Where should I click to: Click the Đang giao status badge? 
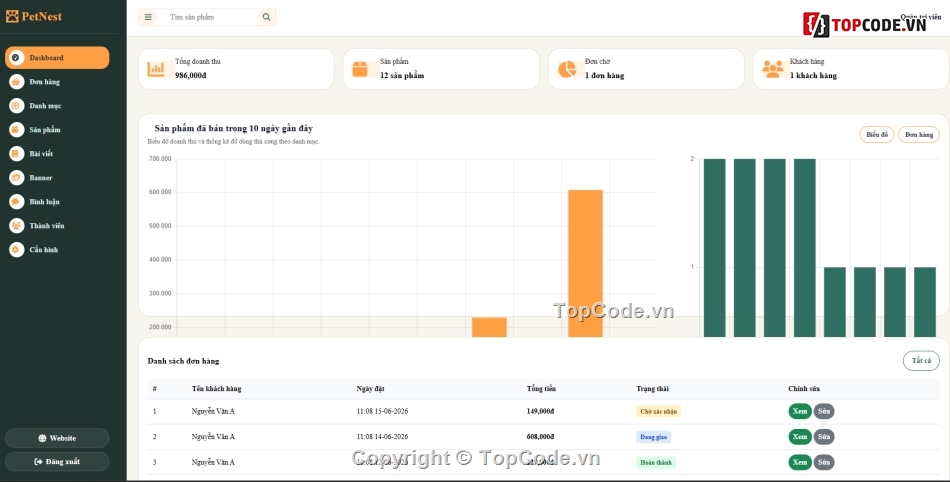pos(653,437)
